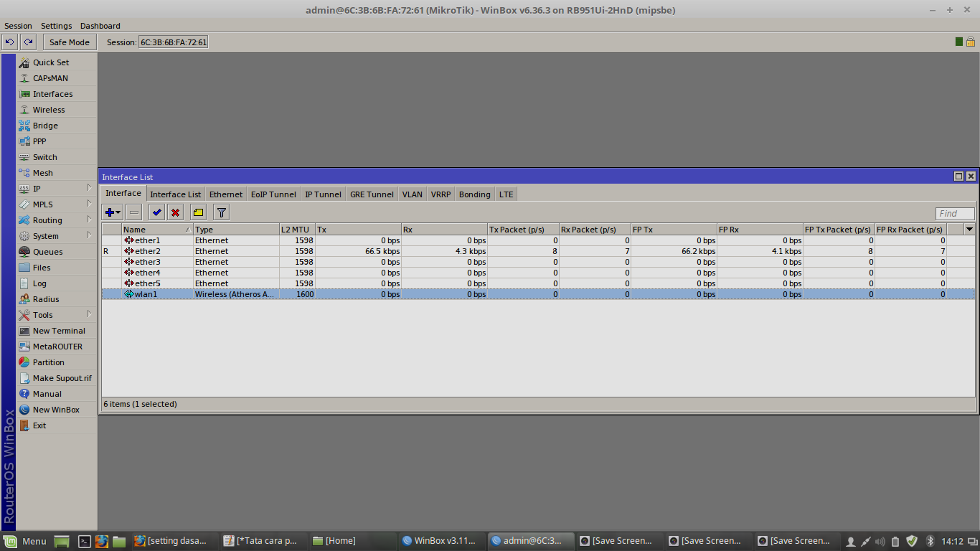The width and height of the screenshot is (980, 551).
Task: Expand the Routing submenu
Action: 57,220
